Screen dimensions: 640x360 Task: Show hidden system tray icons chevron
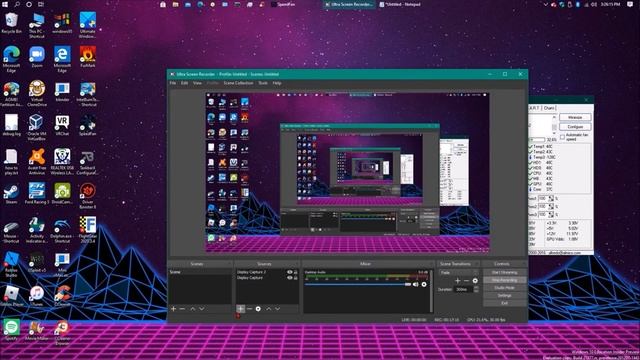point(545,4)
